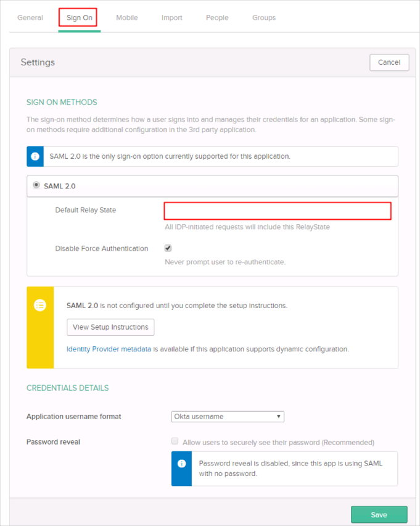Click the Settings panel heading
This screenshot has height=526, width=420.
coord(38,62)
